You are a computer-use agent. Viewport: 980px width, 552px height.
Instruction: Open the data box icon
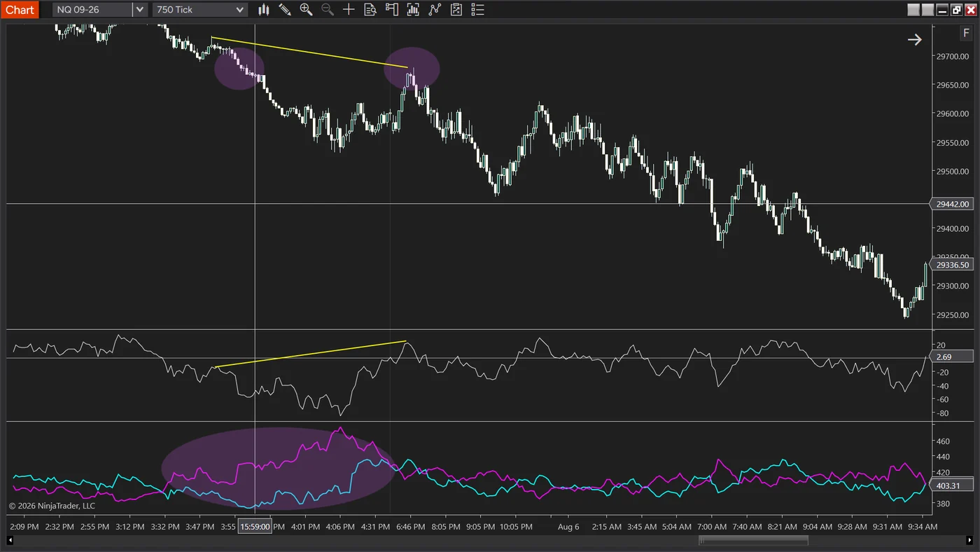(370, 10)
